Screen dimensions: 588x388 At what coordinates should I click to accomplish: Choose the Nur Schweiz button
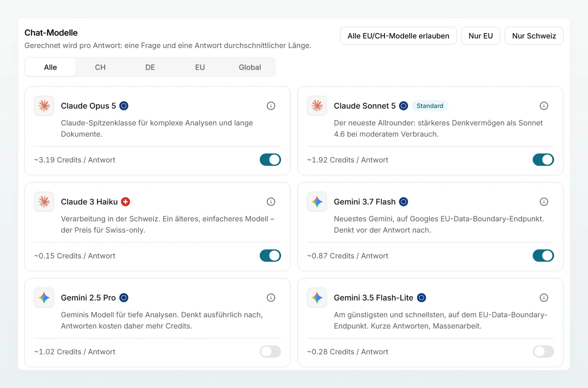tap(534, 36)
